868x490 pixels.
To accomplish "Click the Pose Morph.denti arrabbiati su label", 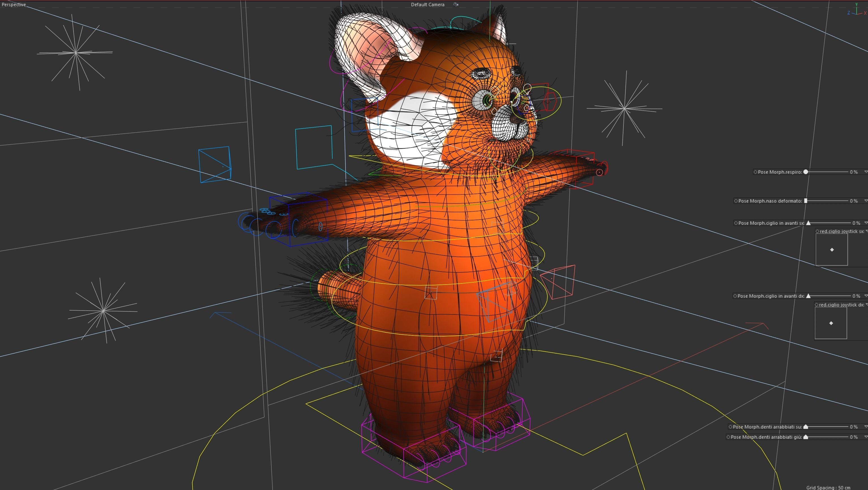I will (x=767, y=427).
